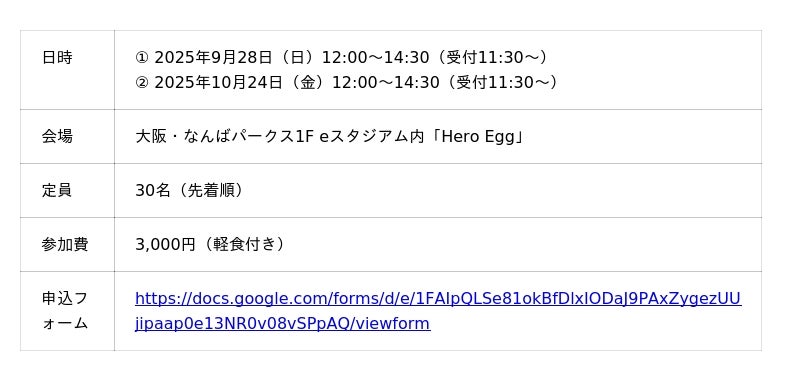This screenshot has height=381, width=800.
Task: Select the 定員 row label
Action: coord(57,190)
